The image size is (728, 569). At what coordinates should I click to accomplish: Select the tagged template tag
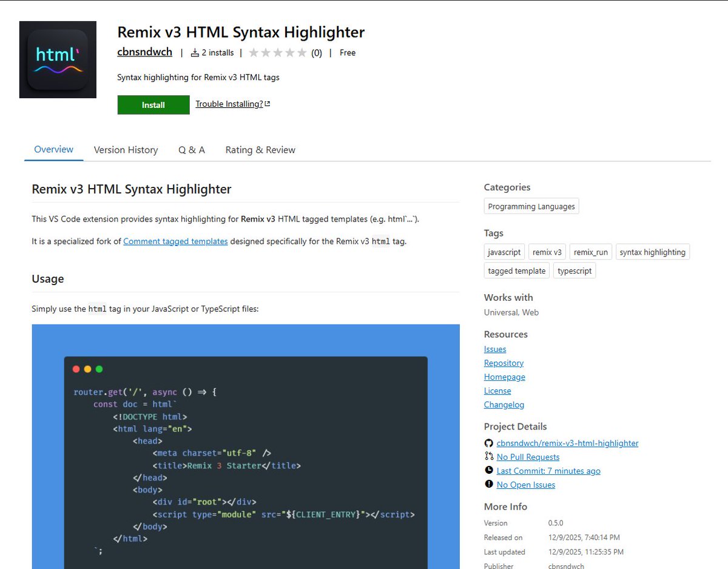tap(517, 271)
